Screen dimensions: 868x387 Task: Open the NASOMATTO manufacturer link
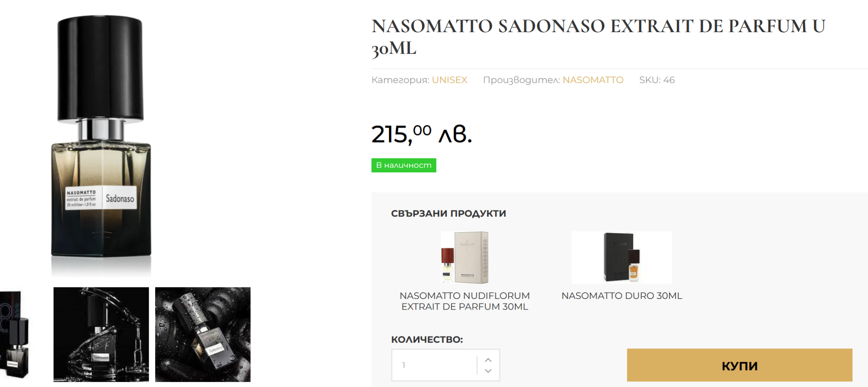(x=593, y=80)
